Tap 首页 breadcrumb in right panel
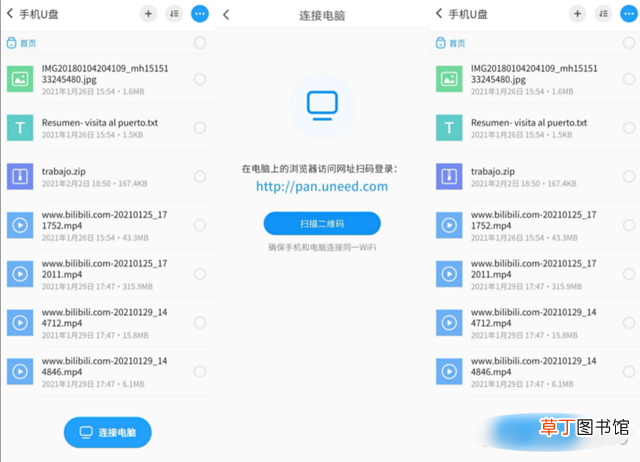The width and height of the screenshot is (640, 462). click(451, 43)
